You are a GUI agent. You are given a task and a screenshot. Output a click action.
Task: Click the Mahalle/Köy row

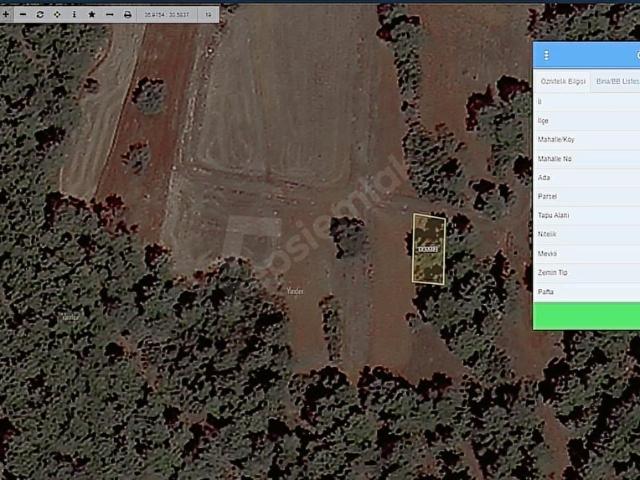(586, 139)
